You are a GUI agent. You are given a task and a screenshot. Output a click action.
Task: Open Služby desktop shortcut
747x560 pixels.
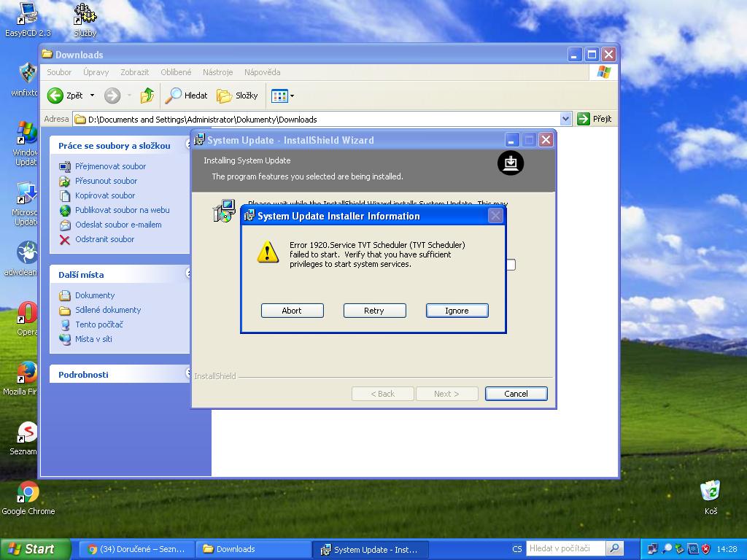[85, 20]
